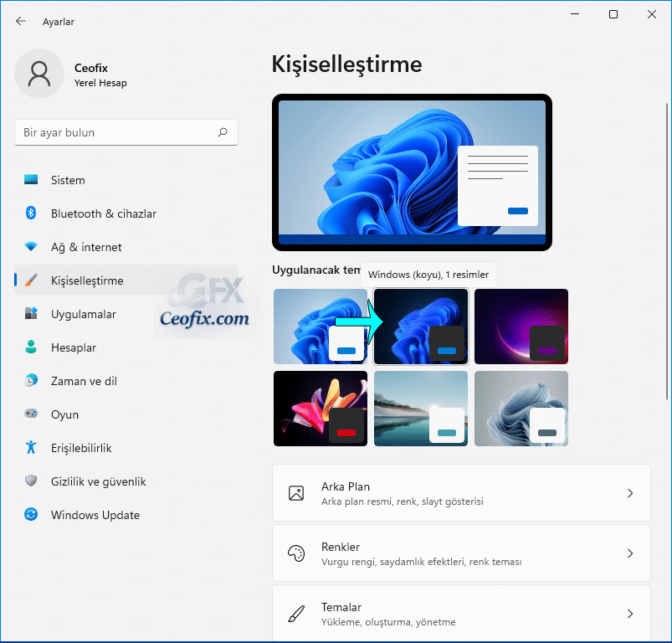Apply the colorful flower dark theme
Image resolution: width=672 pixels, height=643 pixels.
point(321,409)
